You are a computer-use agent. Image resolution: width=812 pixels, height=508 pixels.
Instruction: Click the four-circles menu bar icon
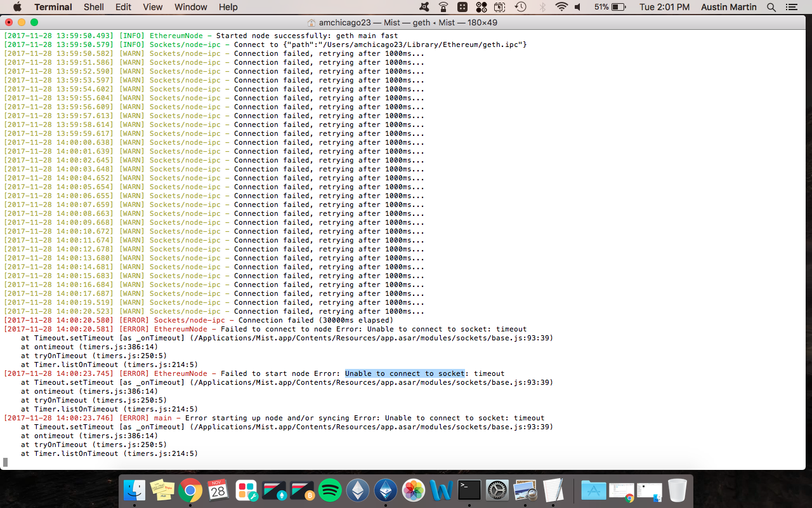click(x=481, y=7)
